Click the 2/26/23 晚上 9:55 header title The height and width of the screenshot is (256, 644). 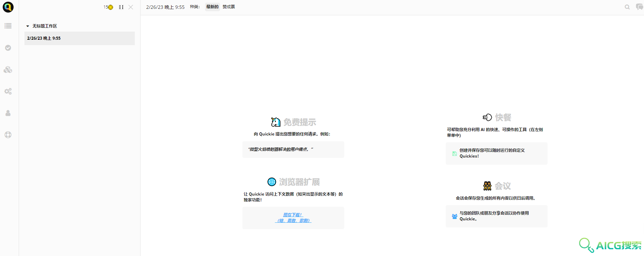click(165, 7)
